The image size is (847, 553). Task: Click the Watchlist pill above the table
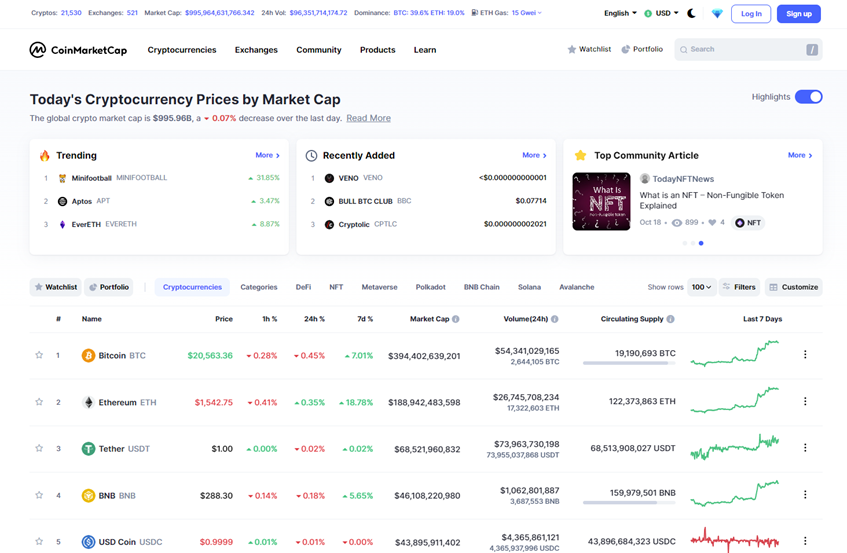[56, 287]
